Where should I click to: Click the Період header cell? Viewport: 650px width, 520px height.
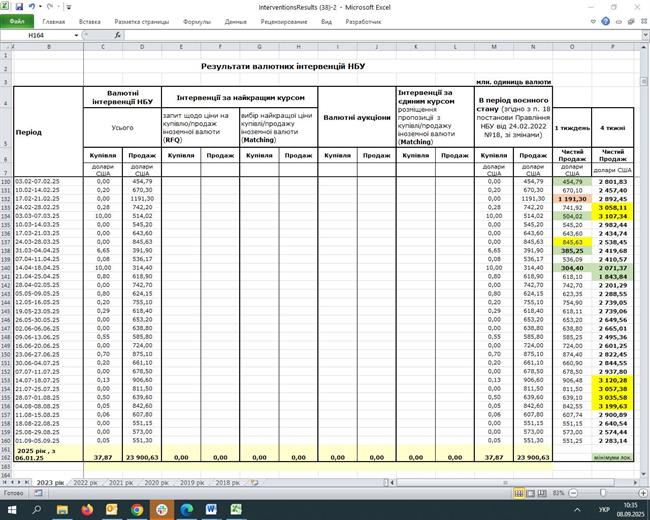point(49,132)
